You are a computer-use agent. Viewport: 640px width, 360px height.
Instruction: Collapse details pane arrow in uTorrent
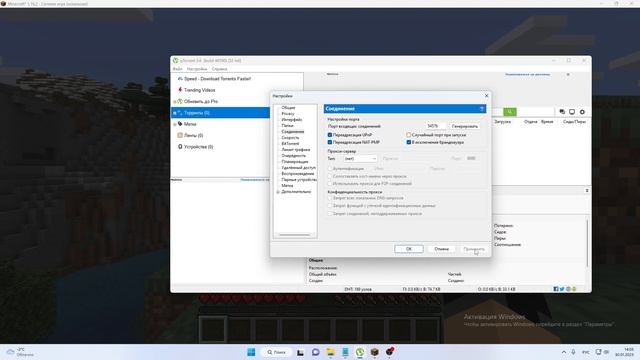587,191
